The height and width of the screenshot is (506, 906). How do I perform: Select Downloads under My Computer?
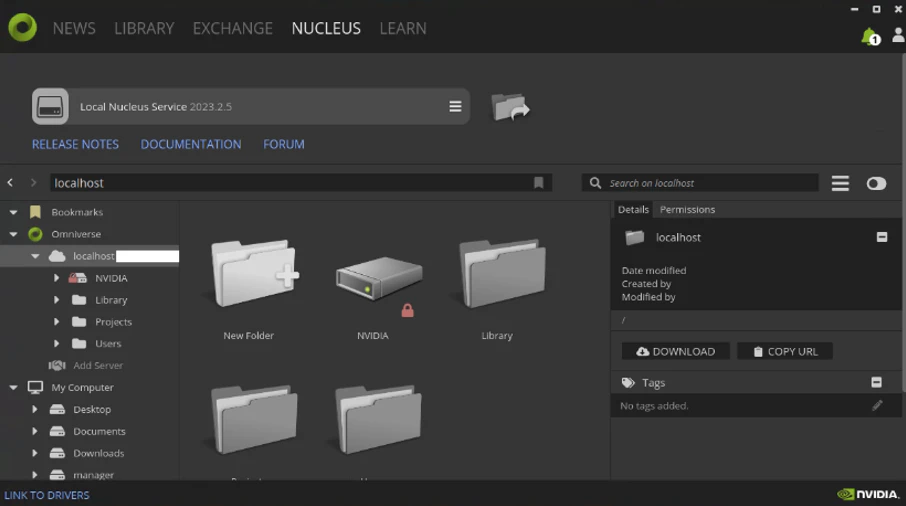point(98,453)
